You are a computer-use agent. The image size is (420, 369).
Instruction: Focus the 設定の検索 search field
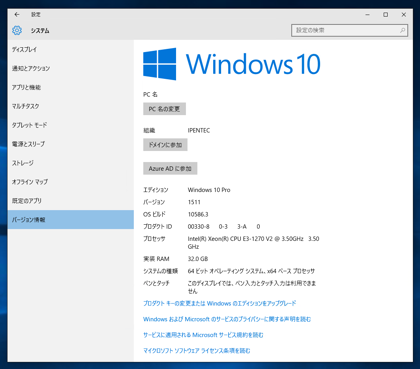tap(349, 30)
